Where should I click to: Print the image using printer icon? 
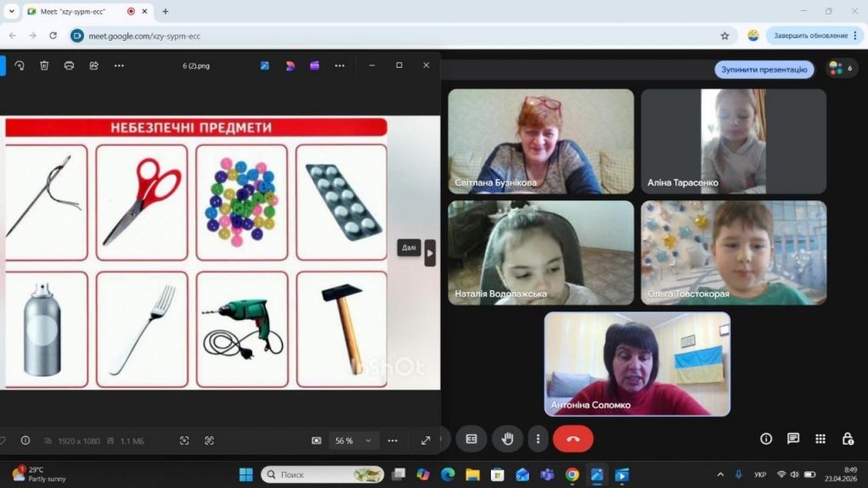pos(69,65)
